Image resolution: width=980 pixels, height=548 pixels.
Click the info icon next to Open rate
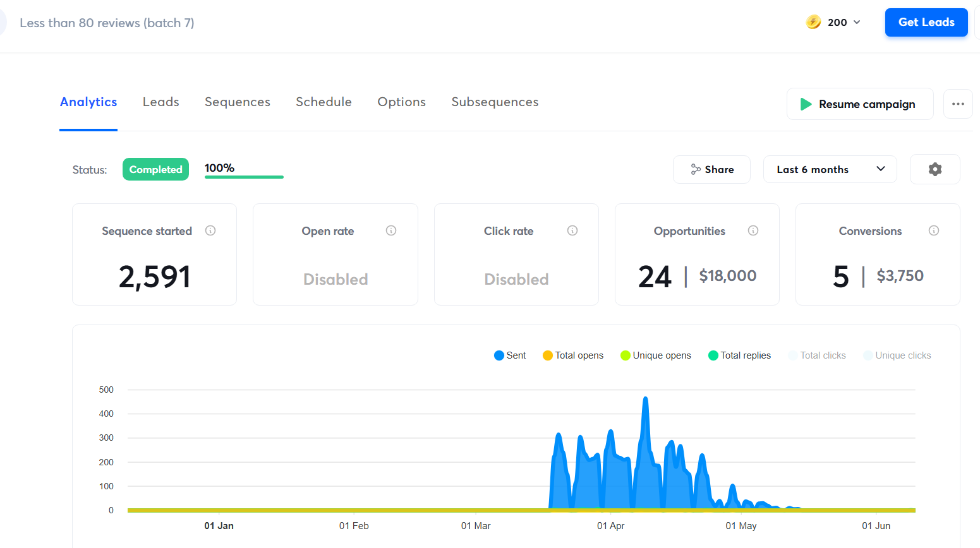391,231
